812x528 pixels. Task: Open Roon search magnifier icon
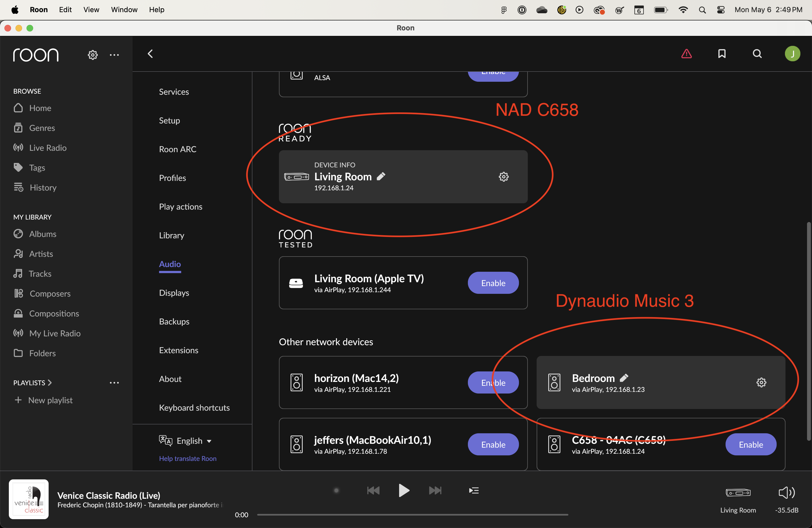757,54
